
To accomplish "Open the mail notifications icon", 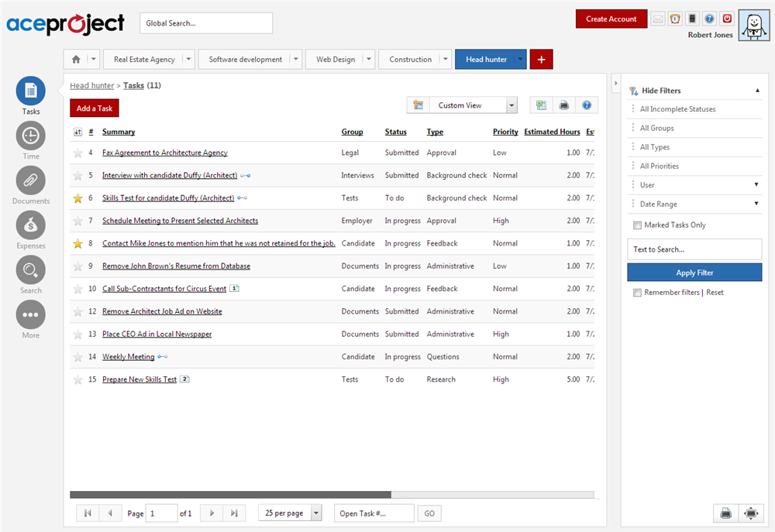I will coord(657,18).
